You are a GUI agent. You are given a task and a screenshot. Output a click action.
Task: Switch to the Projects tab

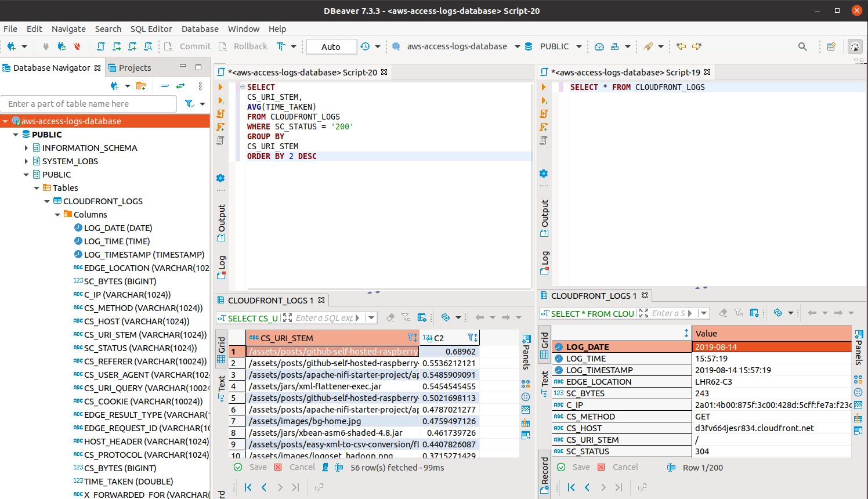tap(129, 68)
